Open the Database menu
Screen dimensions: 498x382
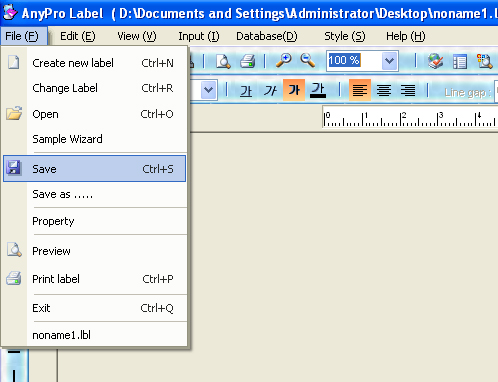267,36
